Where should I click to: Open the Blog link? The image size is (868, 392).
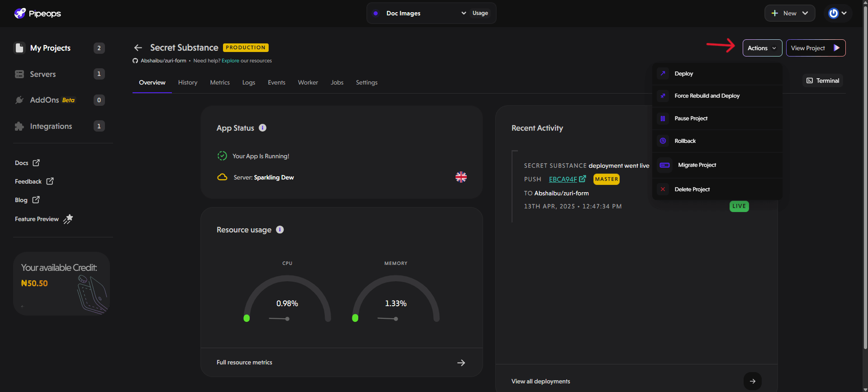pyautogui.click(x=27, y=200)
